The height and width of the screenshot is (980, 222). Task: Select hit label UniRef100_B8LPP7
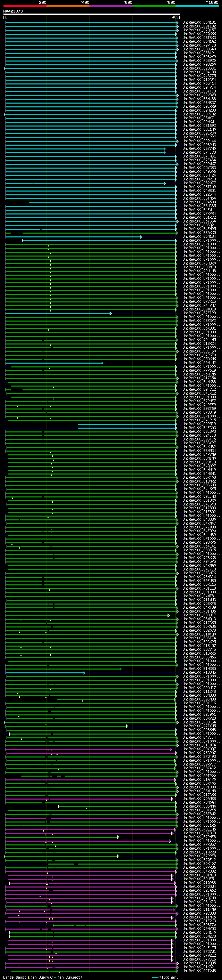tap(199, 137)
